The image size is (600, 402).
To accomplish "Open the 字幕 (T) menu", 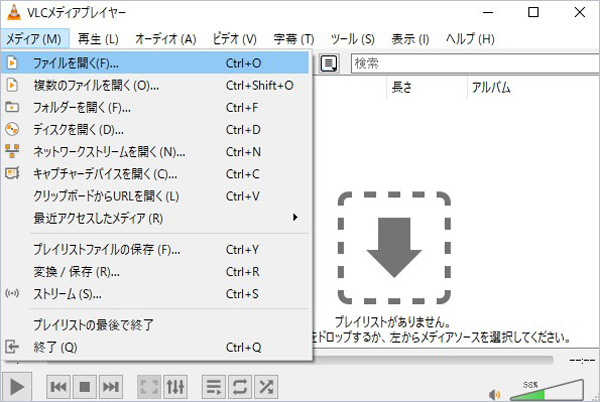I will tap(294, 39).
